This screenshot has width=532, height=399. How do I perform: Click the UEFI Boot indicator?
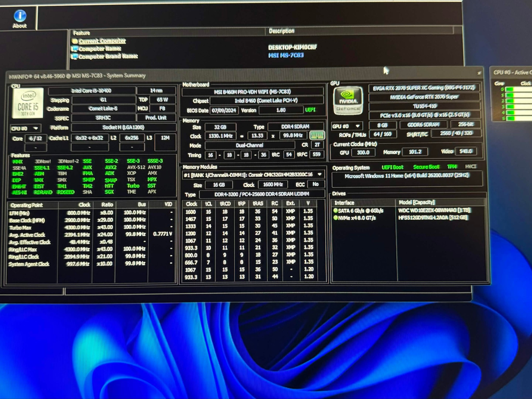[393, 167]
